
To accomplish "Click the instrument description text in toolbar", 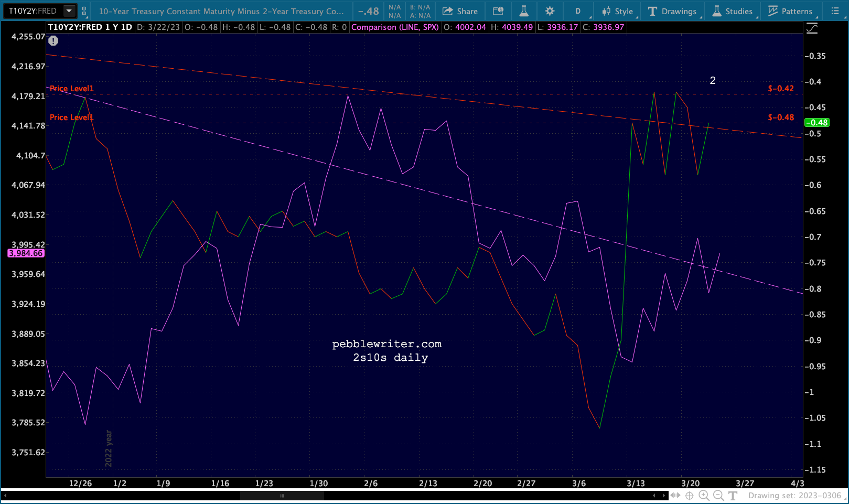I will (221, 11).
